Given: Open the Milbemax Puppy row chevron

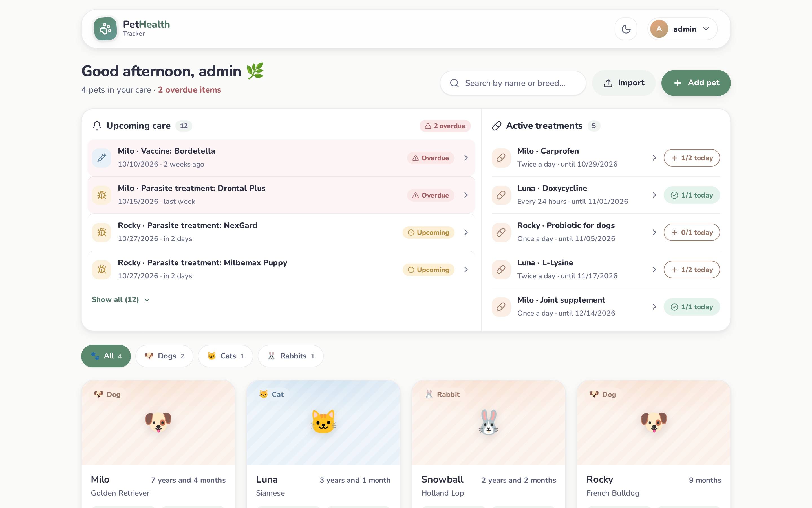Looking at the screenshot, I should (x=466, y=270).
